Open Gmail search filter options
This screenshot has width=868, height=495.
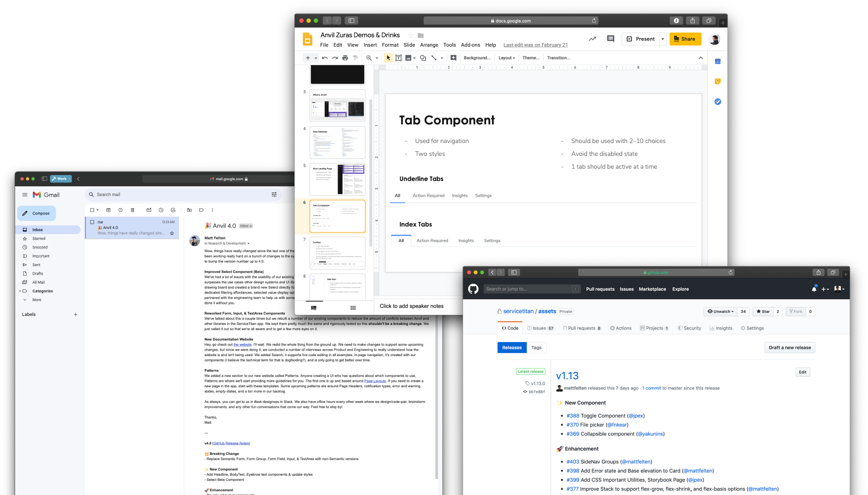(x=274, y=195)
